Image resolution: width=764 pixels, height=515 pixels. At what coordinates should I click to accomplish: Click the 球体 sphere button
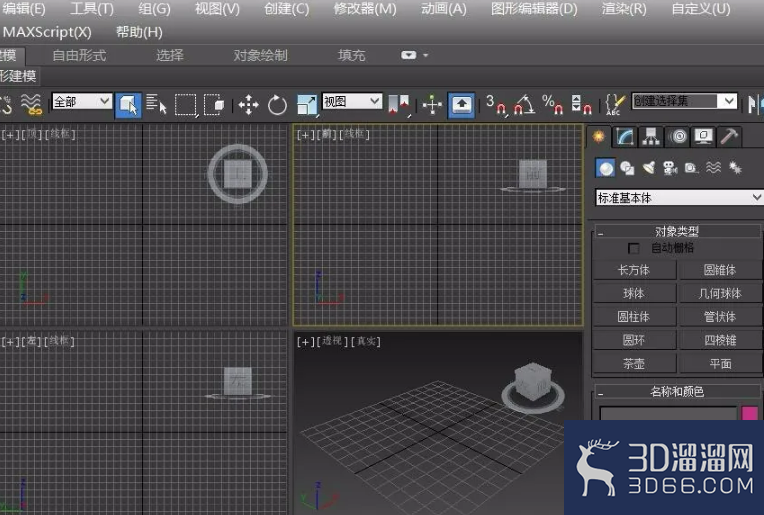tap(634, 293)
